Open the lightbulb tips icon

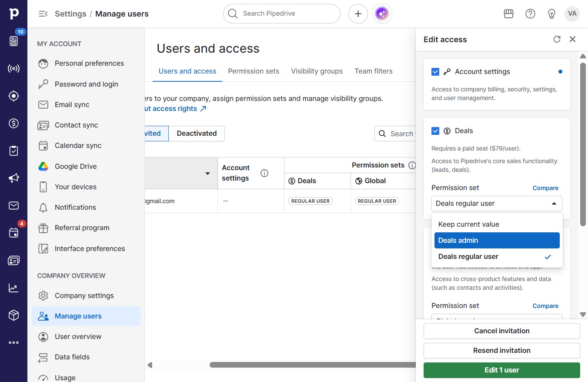551,14
